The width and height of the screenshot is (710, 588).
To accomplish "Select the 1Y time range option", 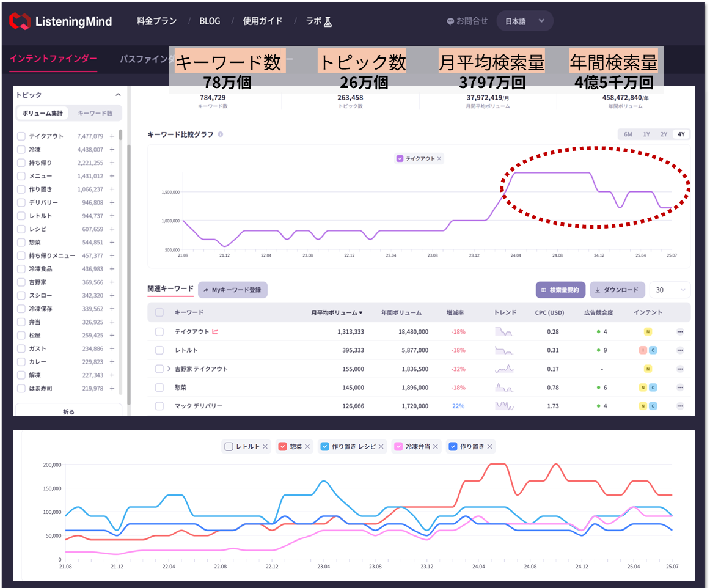I will pyautogui.click(x=646, y=134).
